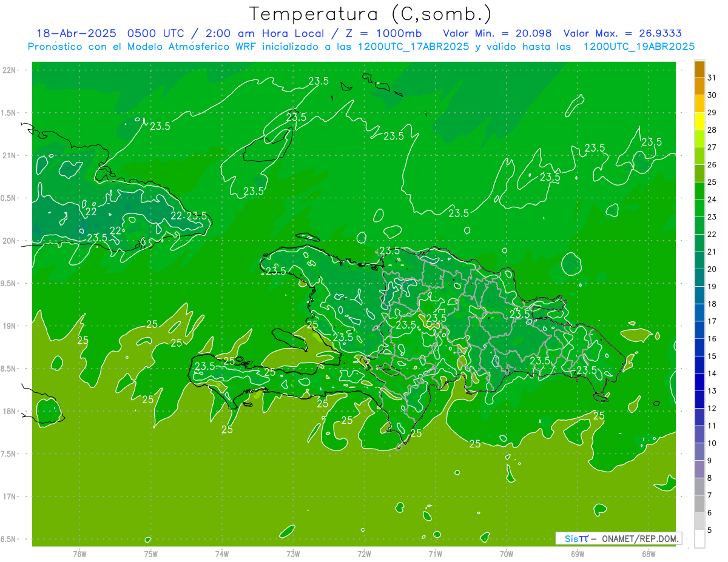Viewport: 728px width, 562px height.
Task: Click the white legend swatch below 5
Action: click(699, 538)
